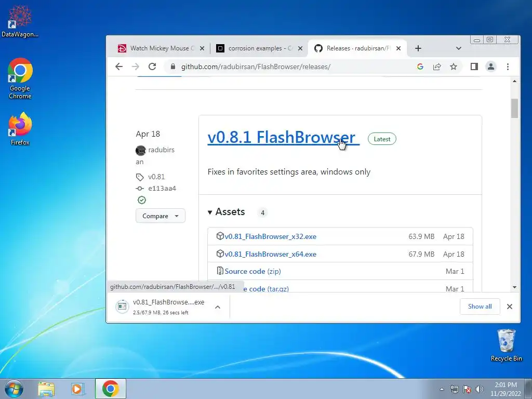Open a new tab with plus

click(x=418, y=48)
